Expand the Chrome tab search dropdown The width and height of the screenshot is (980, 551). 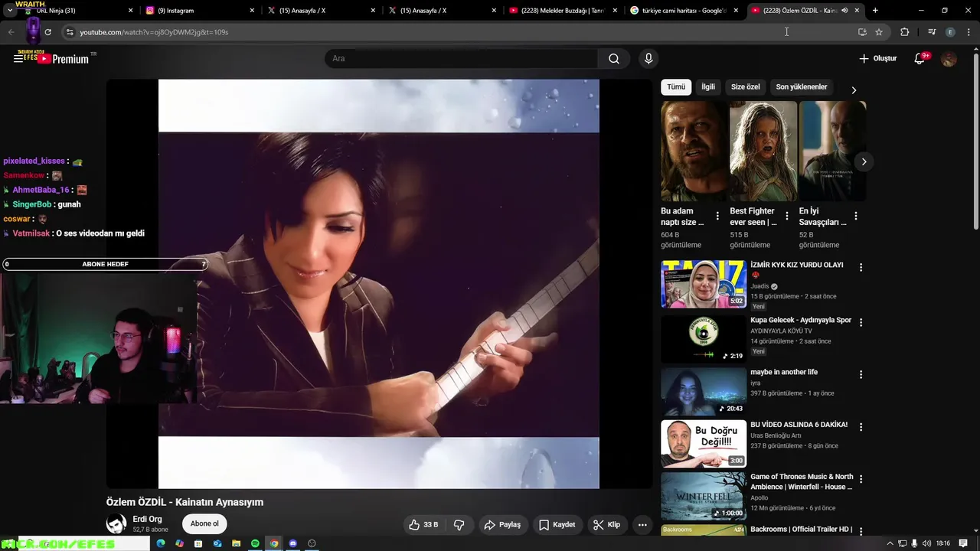(9, 11)
